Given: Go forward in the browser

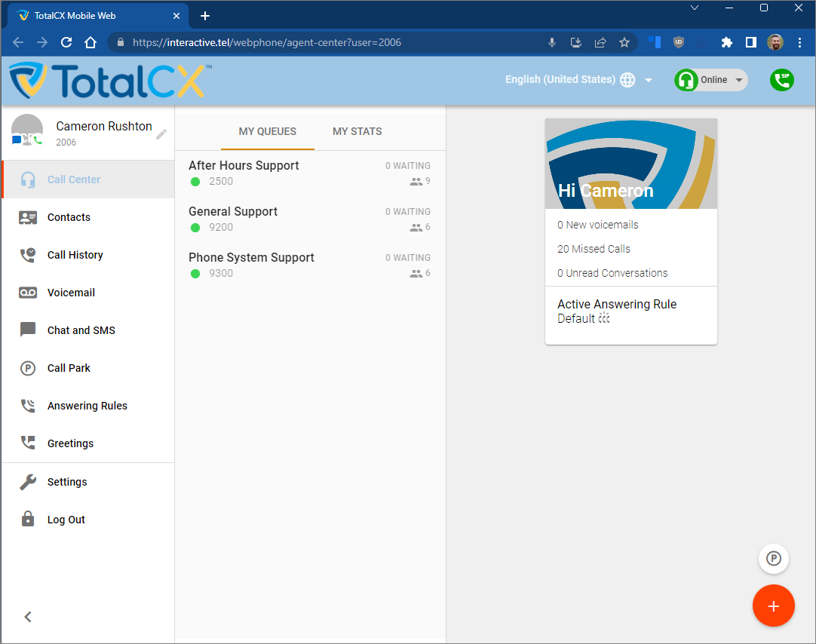Looking at the screenshot, I should tap(42, 43).
